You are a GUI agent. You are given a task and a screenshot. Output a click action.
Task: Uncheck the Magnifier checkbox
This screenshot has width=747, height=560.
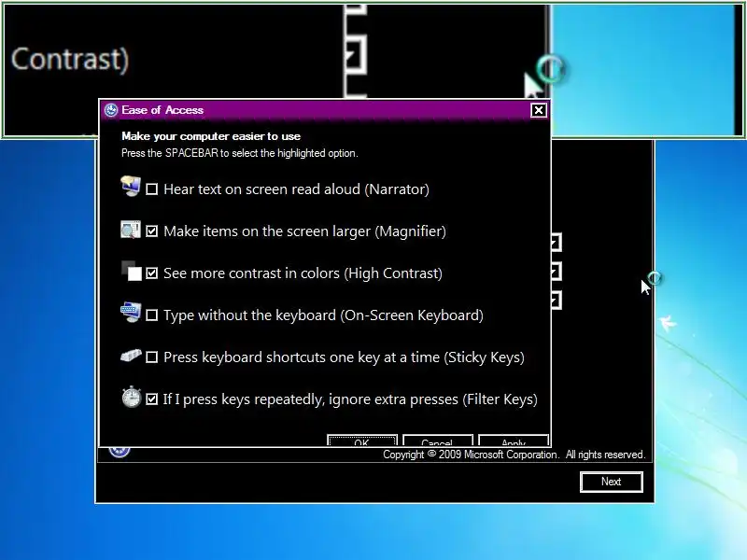151,231
